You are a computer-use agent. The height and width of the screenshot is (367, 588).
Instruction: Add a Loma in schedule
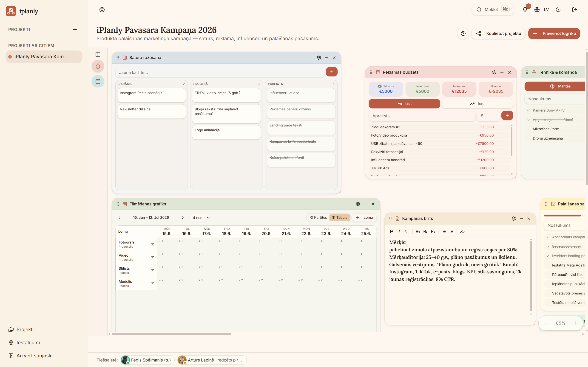pos(364,218)
